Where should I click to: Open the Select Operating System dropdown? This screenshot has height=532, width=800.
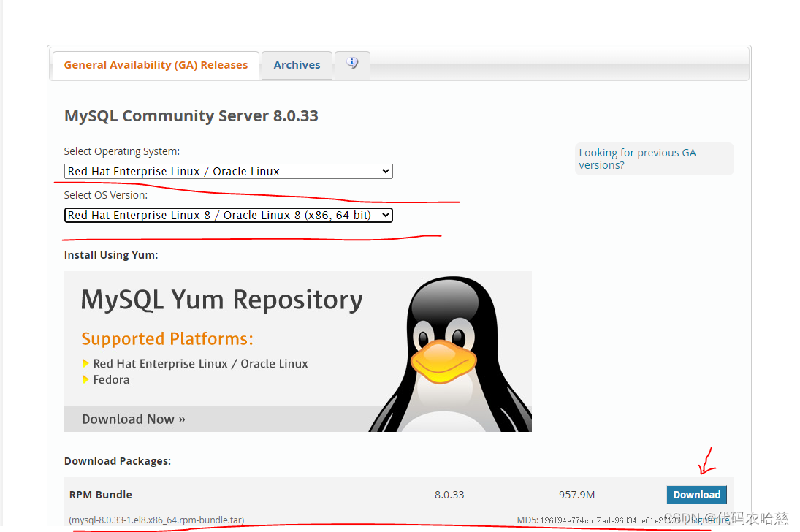(228, 171)
